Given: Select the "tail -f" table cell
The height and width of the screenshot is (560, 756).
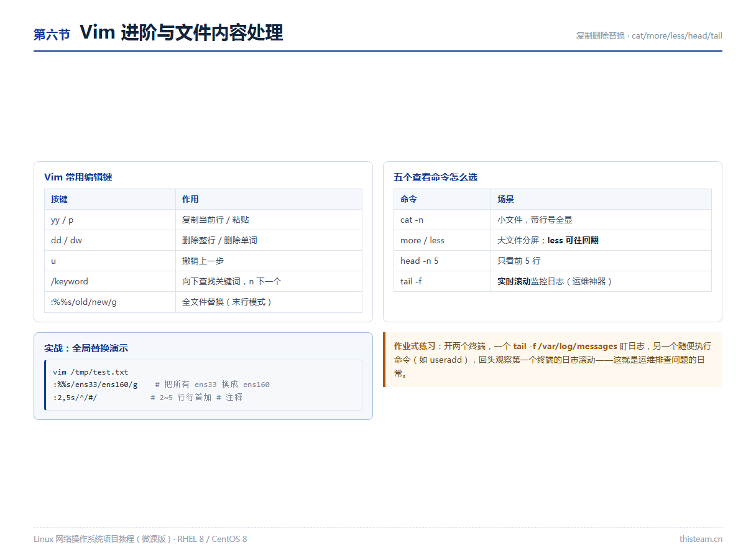Looking at the screenshot, I should pyautogui.click(x=443, y=281).
